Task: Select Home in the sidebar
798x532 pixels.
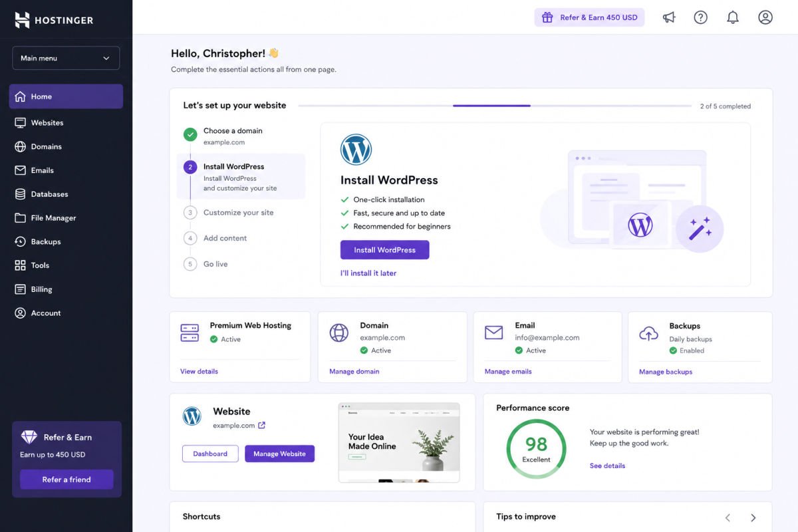Action: click(66, 96)
